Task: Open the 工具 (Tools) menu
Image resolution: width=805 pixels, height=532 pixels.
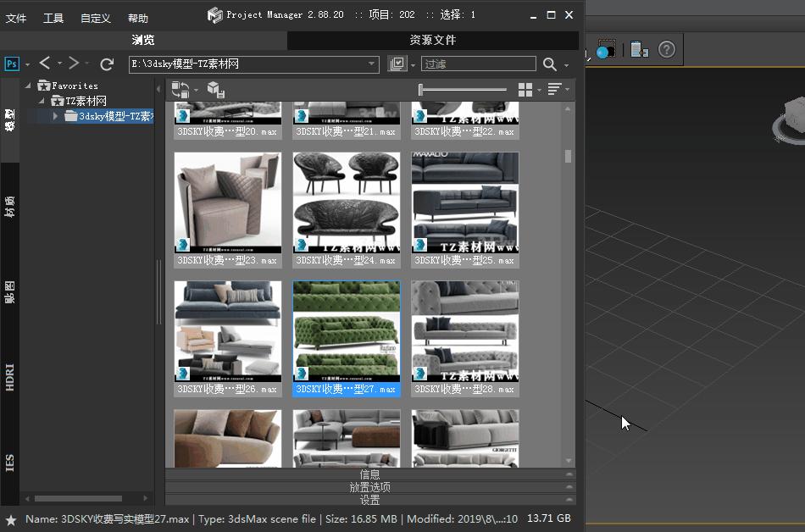Action: coord(53,17)
